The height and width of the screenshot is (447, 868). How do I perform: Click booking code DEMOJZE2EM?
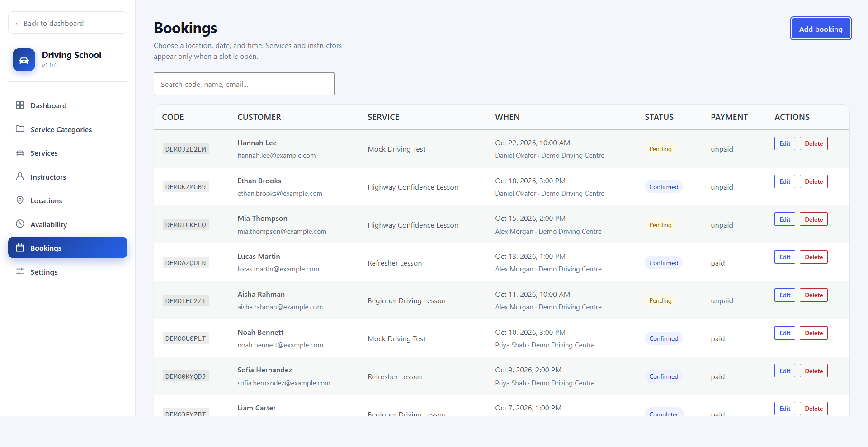tap(185, 149)
